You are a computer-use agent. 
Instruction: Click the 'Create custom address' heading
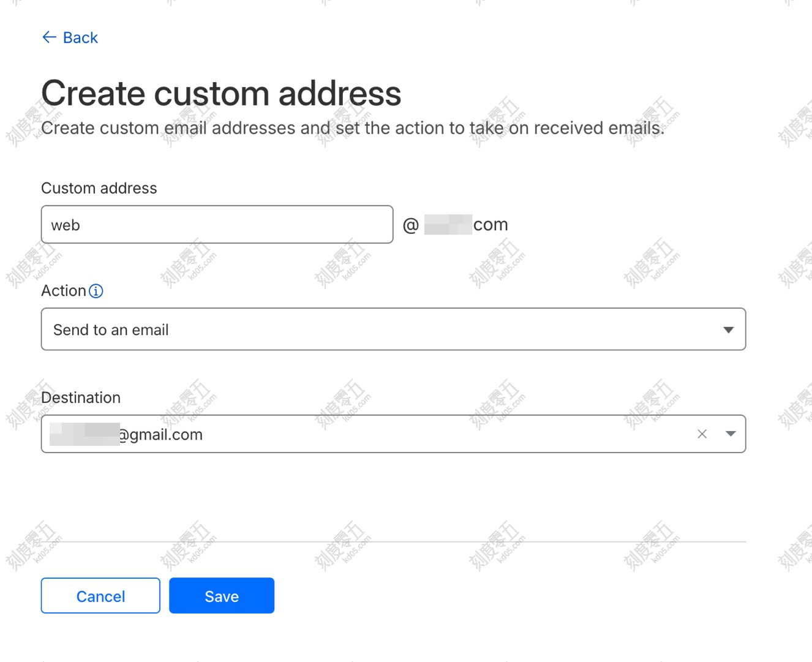click(x=221, y=94)
